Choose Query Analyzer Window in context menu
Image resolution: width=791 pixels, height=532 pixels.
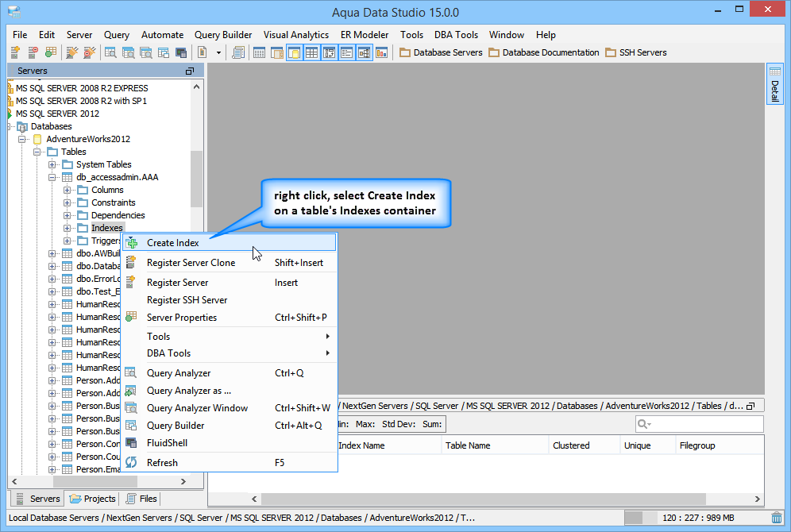(x=230, y=408)
